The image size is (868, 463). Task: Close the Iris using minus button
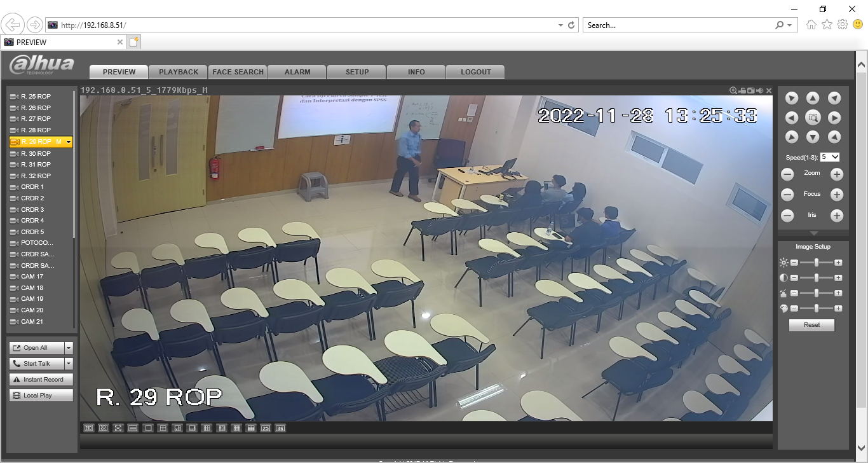pyautogui.click(x=787, y=216)
